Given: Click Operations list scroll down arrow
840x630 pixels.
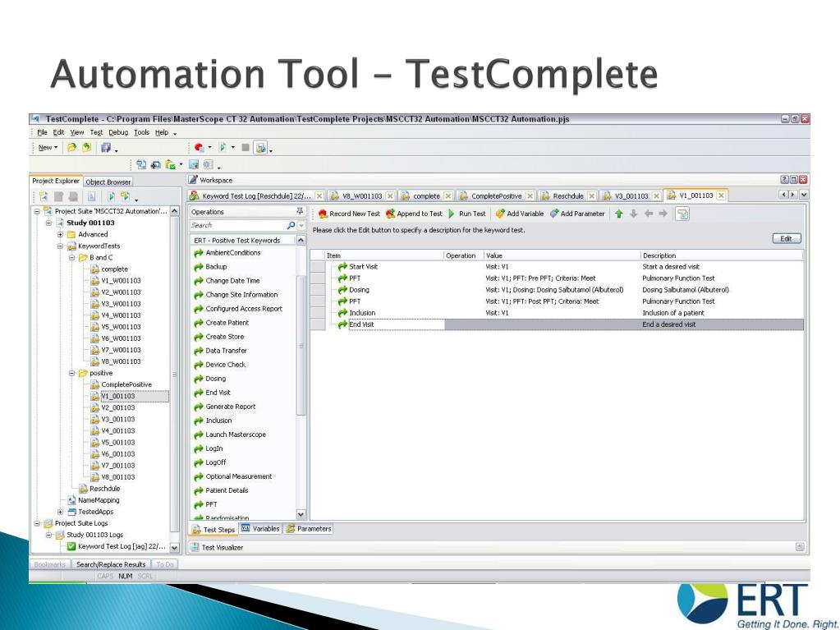Looking at the screenshot, I should [301, 514].
